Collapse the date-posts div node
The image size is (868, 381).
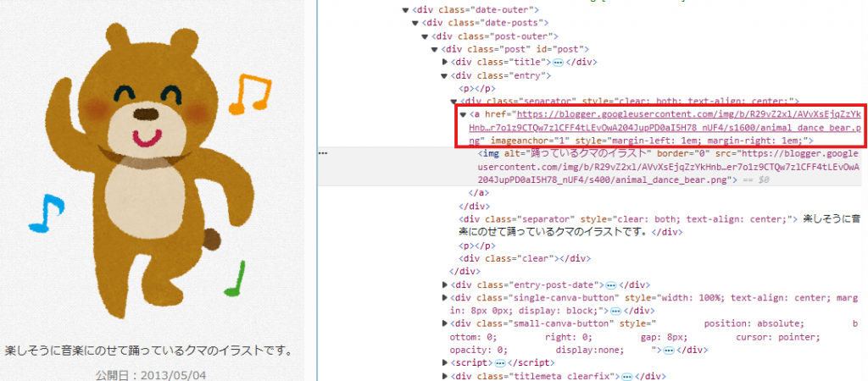(415, 23)
